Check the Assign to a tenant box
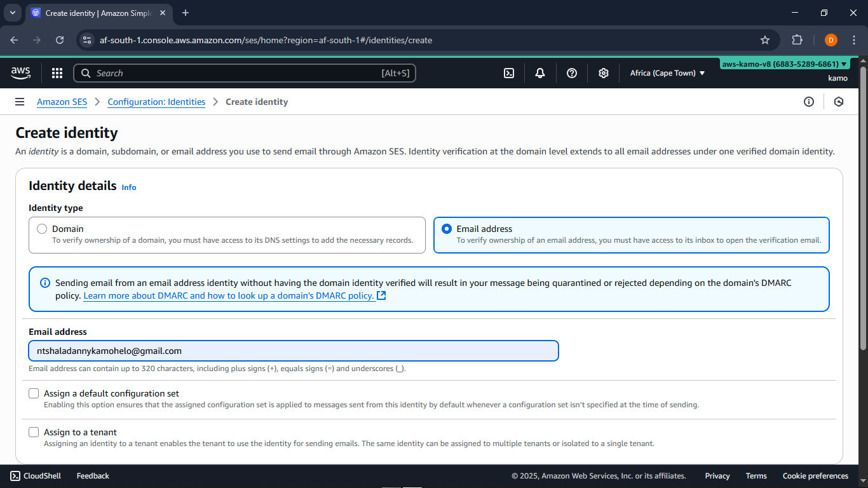 tap(34, 432)
